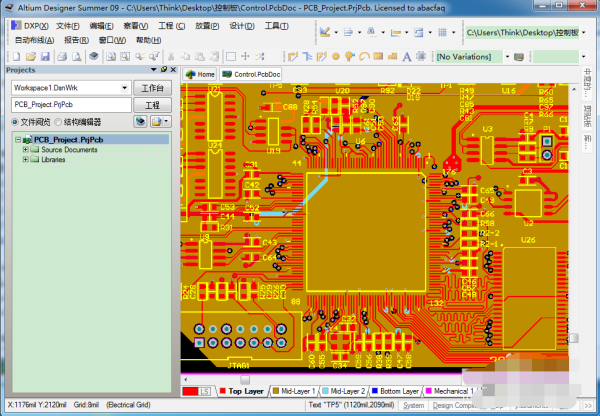The height and width of the screenshot is (416, 600).
Task: Select the 结构编辑器 radio button
Action: tap(58, 122)
